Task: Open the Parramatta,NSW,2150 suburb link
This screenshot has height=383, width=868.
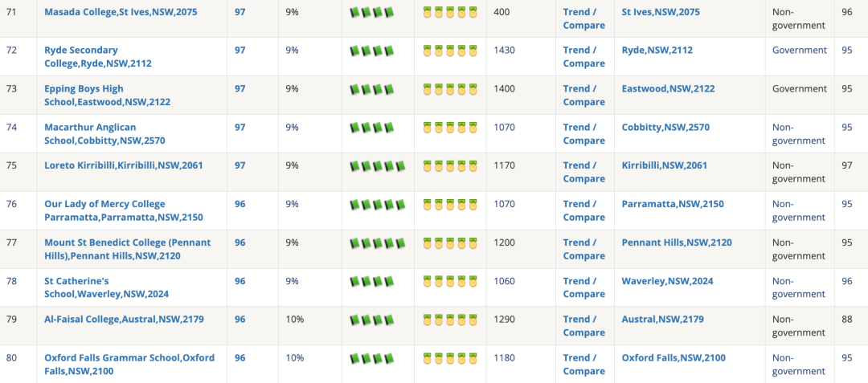Action: pyautogui.click(x=673, y=204)
